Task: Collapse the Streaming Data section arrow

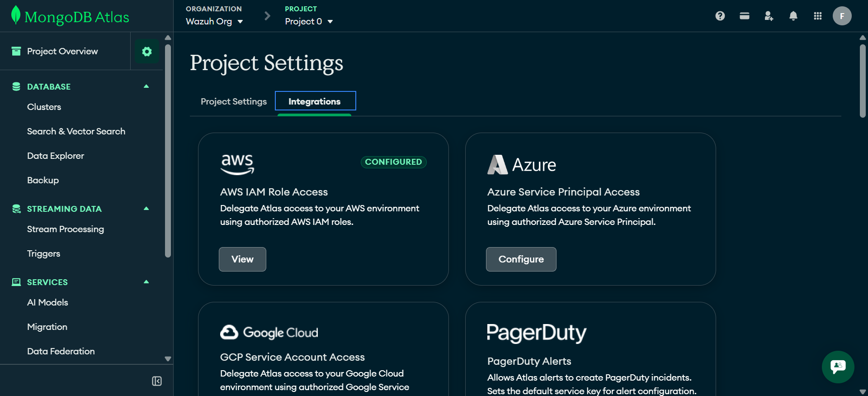Action: tap(146, 209)
